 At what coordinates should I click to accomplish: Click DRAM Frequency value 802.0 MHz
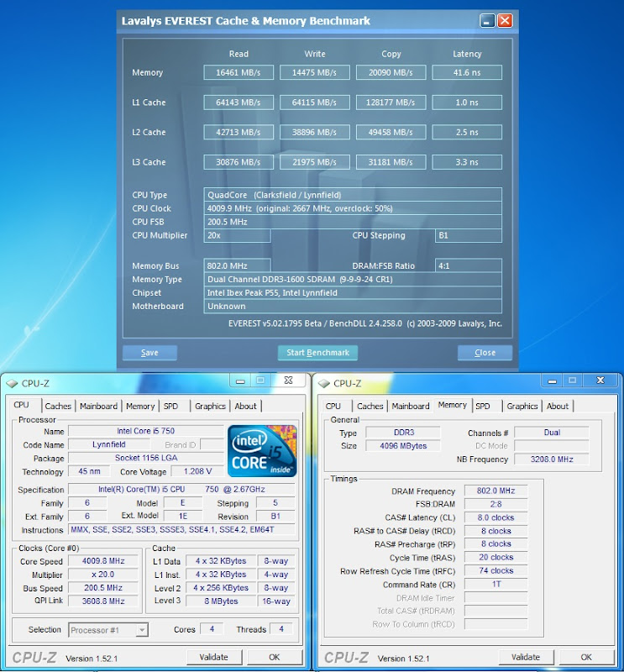(496, 491)
